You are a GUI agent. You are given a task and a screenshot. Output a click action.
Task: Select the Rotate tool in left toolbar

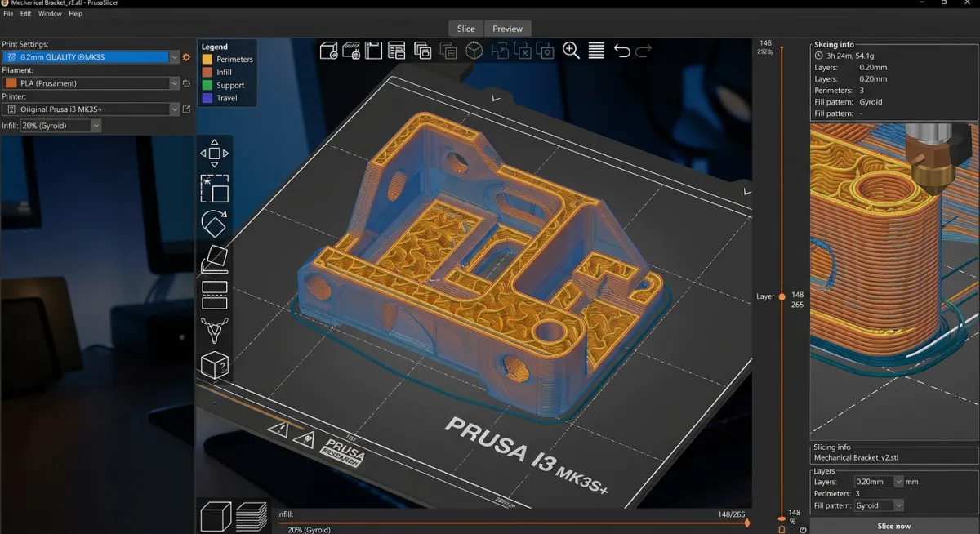[x=214, y=224]
